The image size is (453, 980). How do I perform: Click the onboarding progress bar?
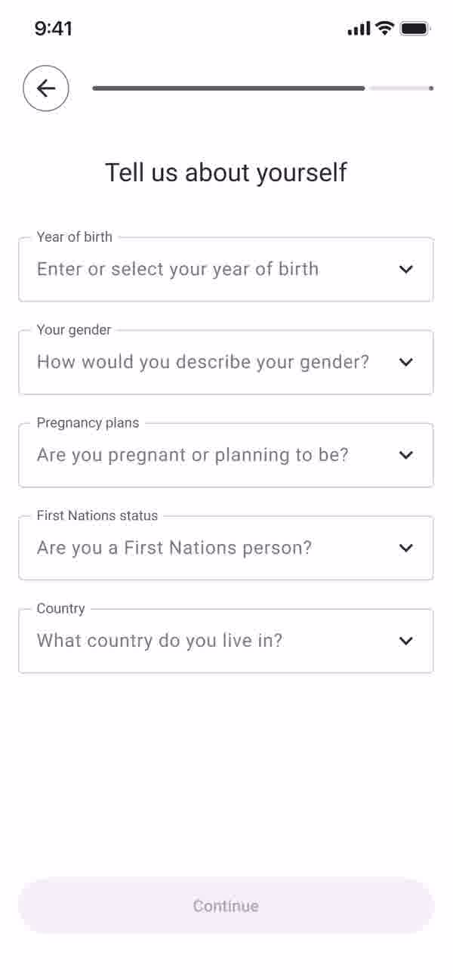[x=263, y=88]
